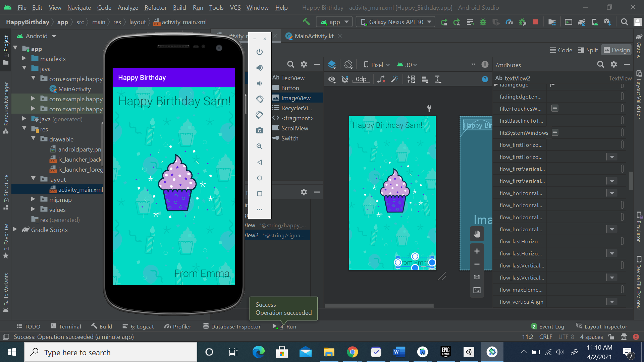Click the Stop app red square

(535, 22)
